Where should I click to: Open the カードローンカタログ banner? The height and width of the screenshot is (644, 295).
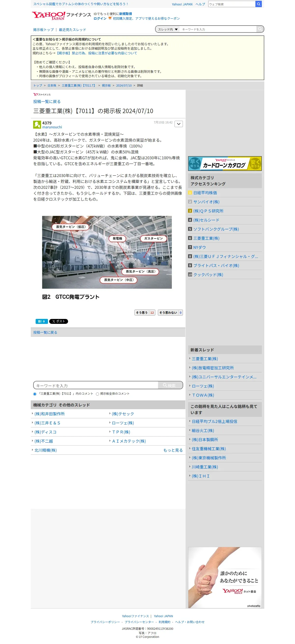pos(225,164)
